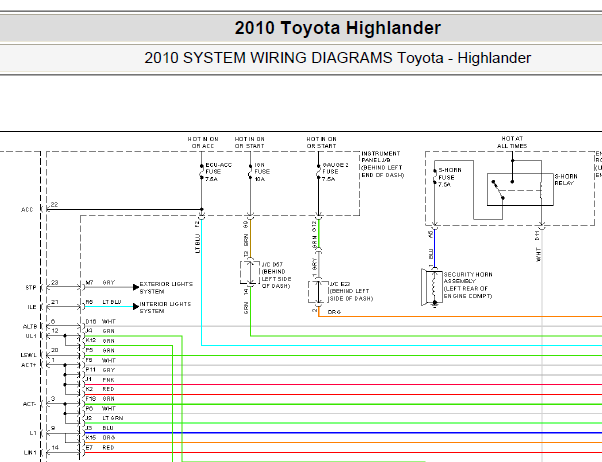
Task: Click the vertical BLU label under S-HORN fuse
Action: click(x=430, y=254)
